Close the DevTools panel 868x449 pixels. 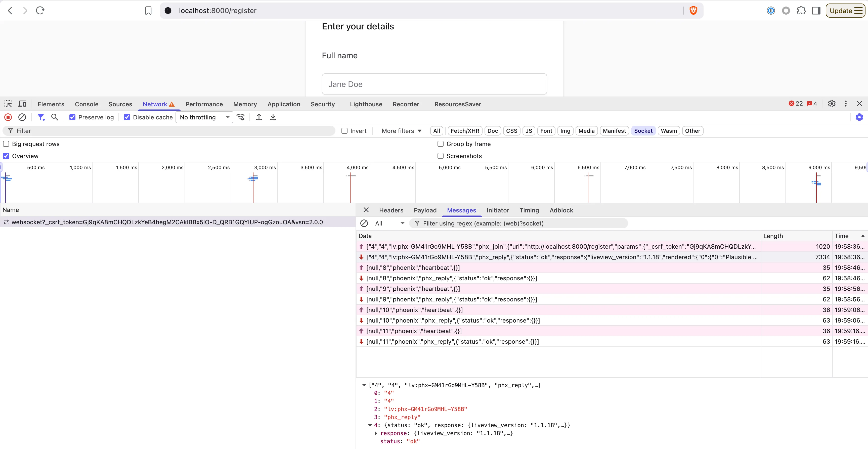coord(859,104)
